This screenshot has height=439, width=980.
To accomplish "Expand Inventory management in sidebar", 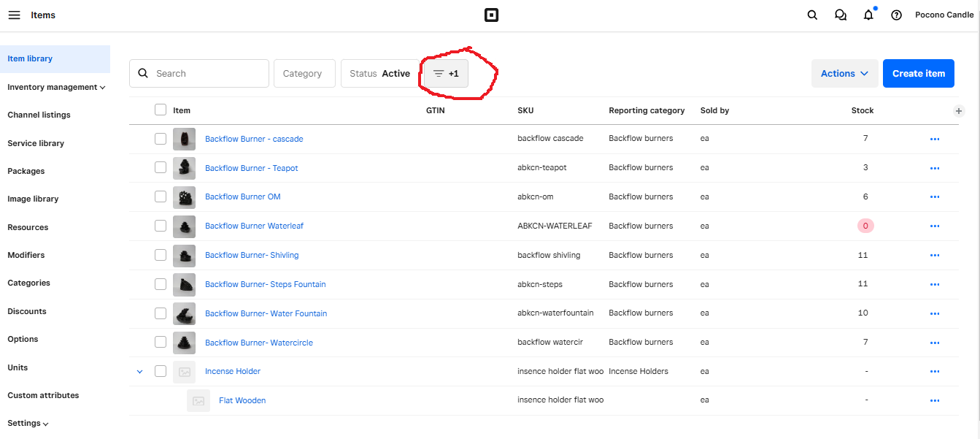I will tap(56, 87).
